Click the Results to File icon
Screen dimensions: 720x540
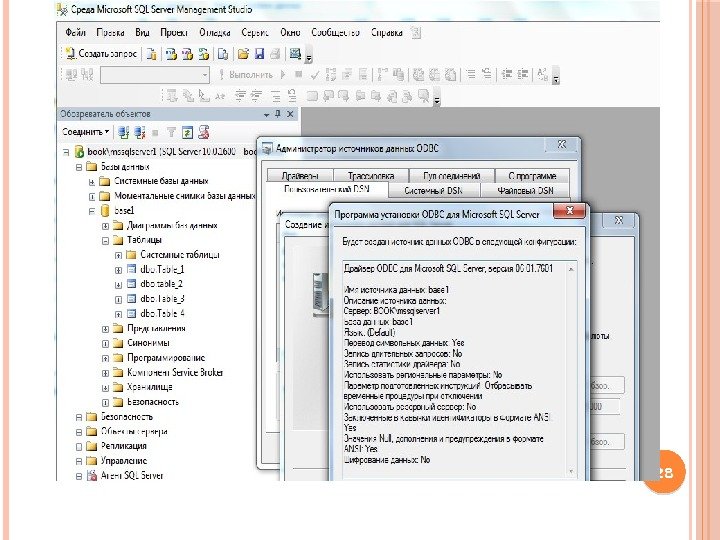(451, 74)
